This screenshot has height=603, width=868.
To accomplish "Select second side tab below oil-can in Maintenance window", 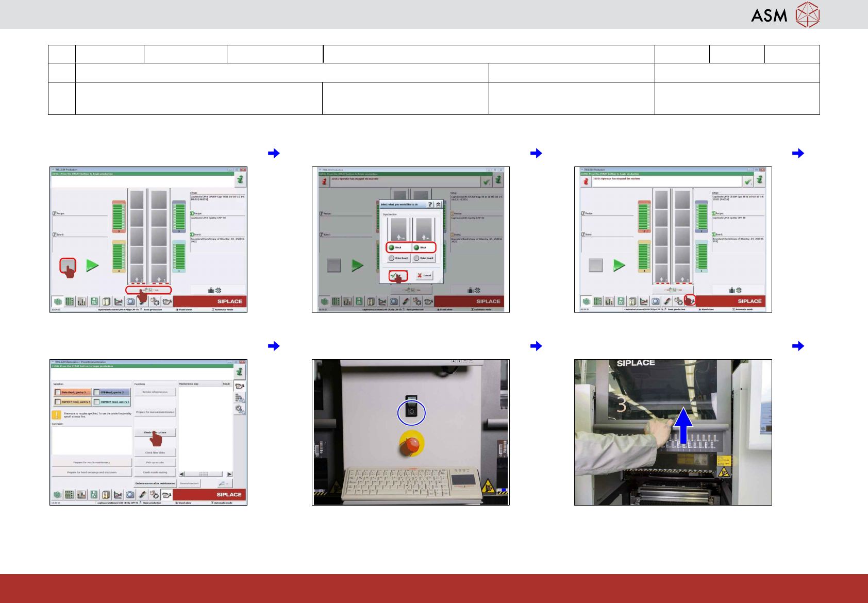I will click(240, 397).
